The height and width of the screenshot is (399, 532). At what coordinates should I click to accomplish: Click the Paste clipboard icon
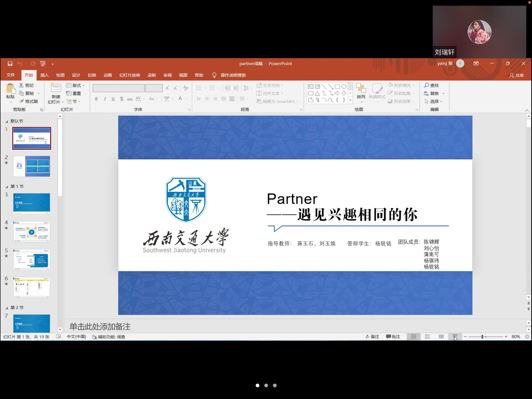(10, 88)
